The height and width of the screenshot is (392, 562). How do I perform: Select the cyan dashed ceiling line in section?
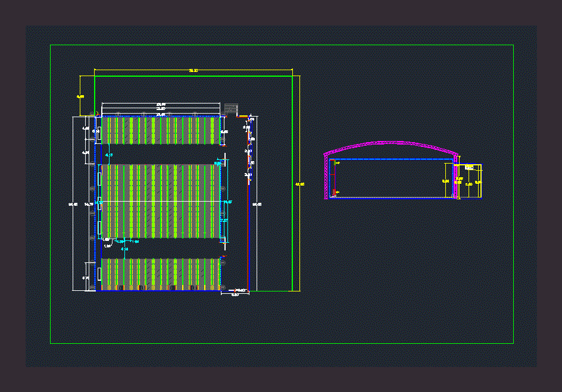tap(391, 159)
